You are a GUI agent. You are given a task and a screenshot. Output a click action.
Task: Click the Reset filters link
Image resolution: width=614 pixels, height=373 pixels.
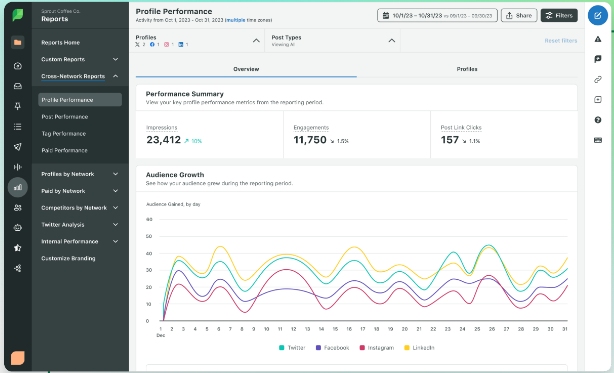[x=561, y=40]
